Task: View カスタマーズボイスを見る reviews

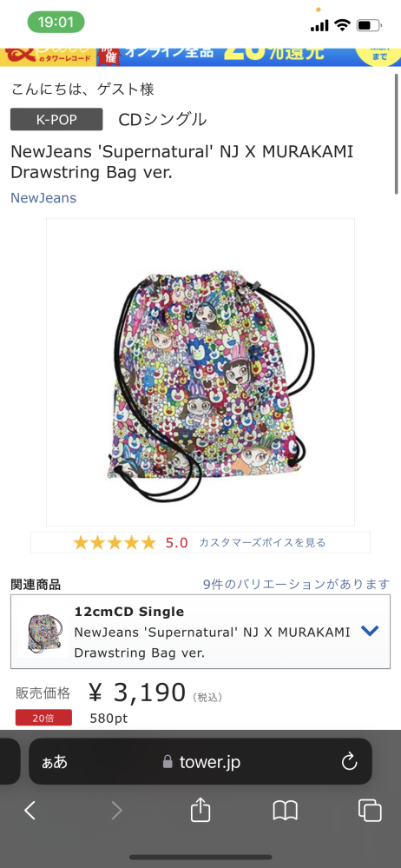Action: click(262, 542)
